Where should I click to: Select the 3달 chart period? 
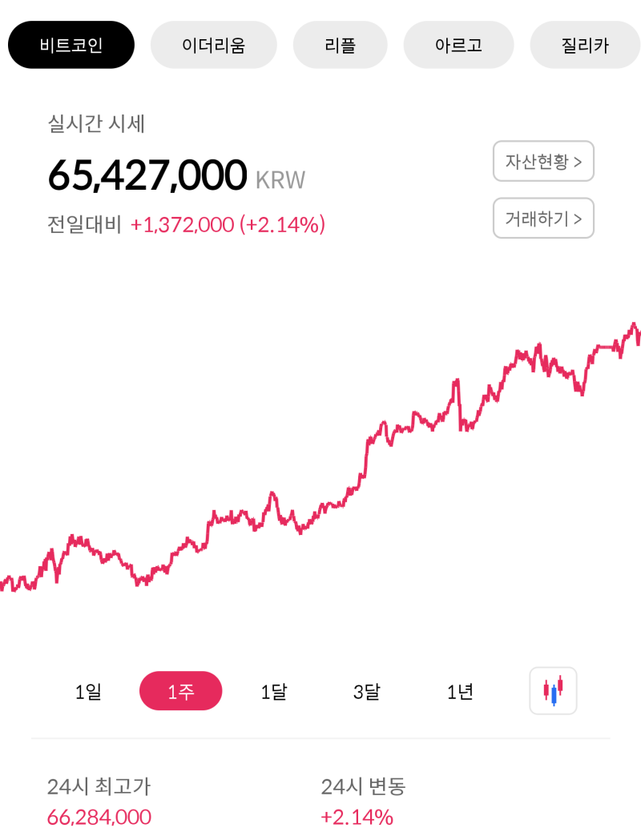366,690
